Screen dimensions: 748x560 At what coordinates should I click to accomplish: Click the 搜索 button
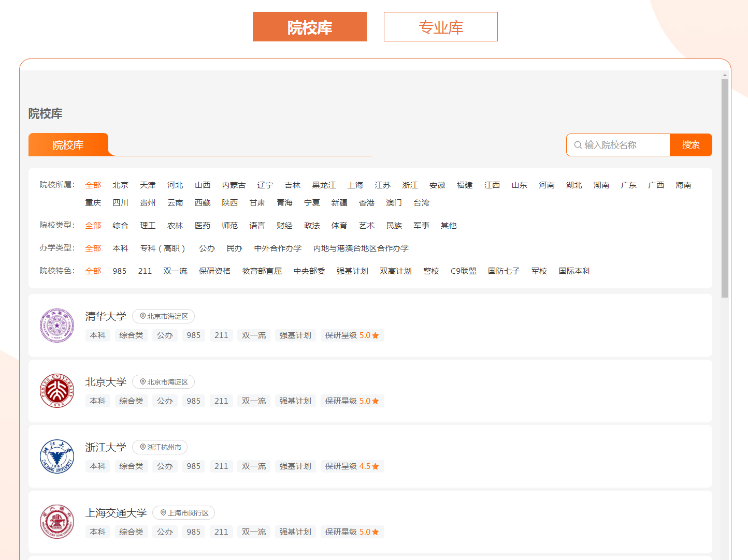click(691, 145)
